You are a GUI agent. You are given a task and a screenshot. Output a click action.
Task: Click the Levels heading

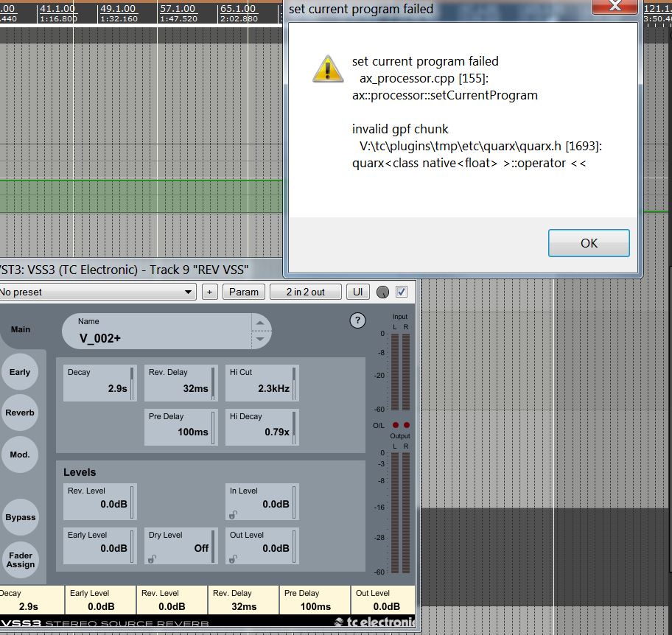coord(80,472)
